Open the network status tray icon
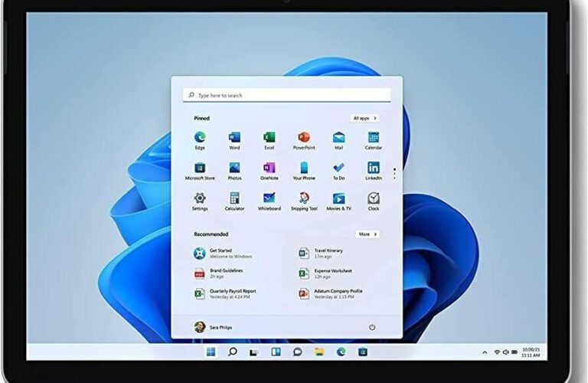This screenshot has height=383, width=588. pyautogui.click(x=497, y=352)
